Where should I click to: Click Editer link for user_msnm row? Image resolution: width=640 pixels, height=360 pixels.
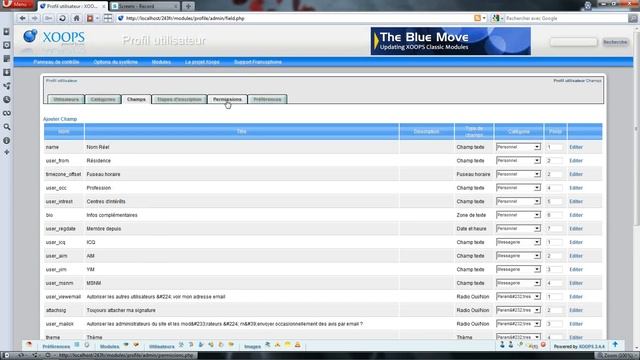(x=576, y=283)
